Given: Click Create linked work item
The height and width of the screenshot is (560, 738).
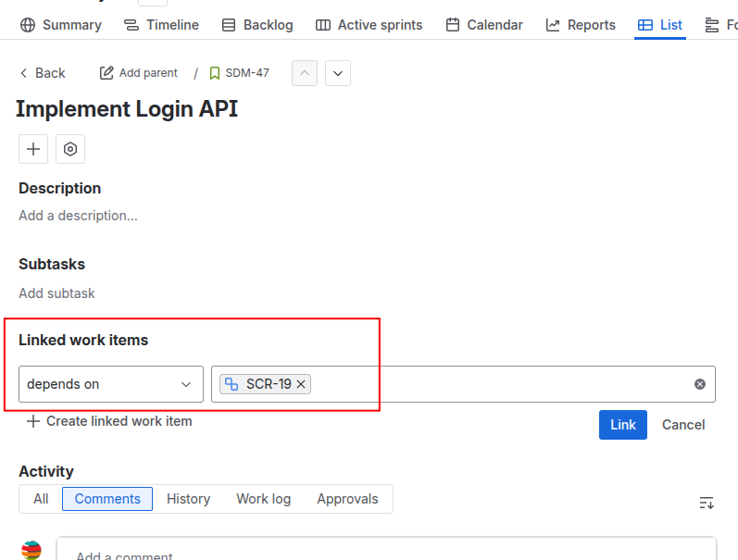Looking at the screenshot, I should click(x=109, y=421).
